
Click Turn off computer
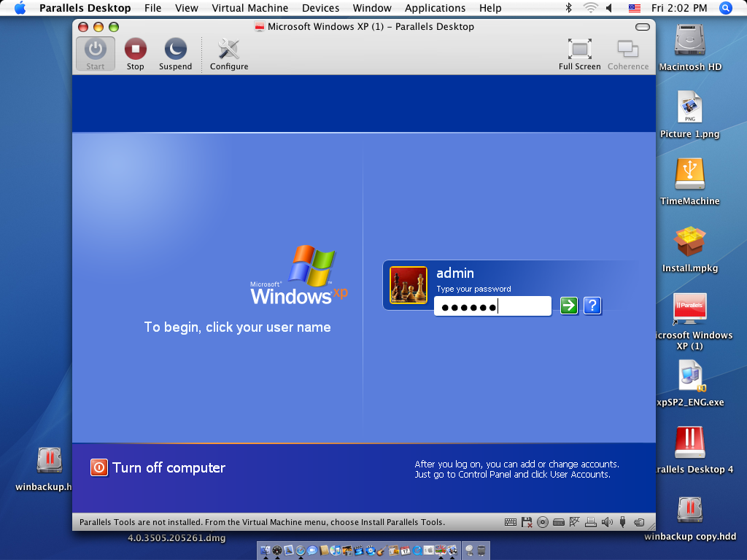point(158,467)
